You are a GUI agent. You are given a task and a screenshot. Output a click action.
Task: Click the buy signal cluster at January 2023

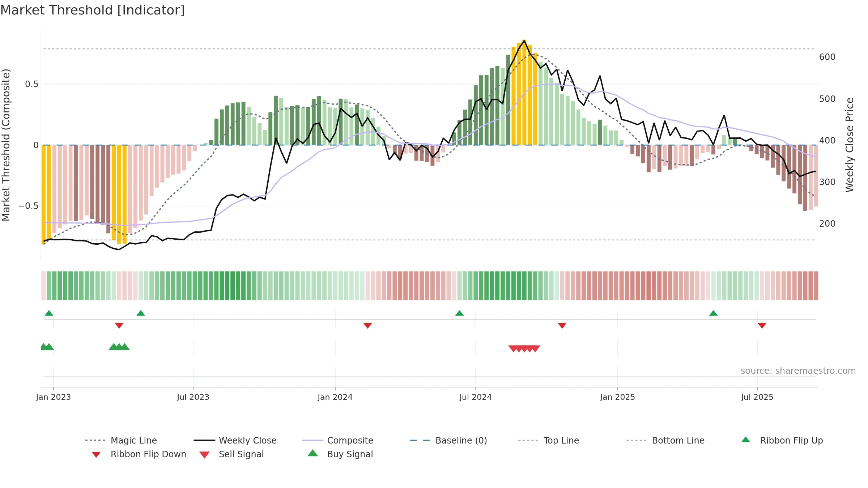(47, 347)
